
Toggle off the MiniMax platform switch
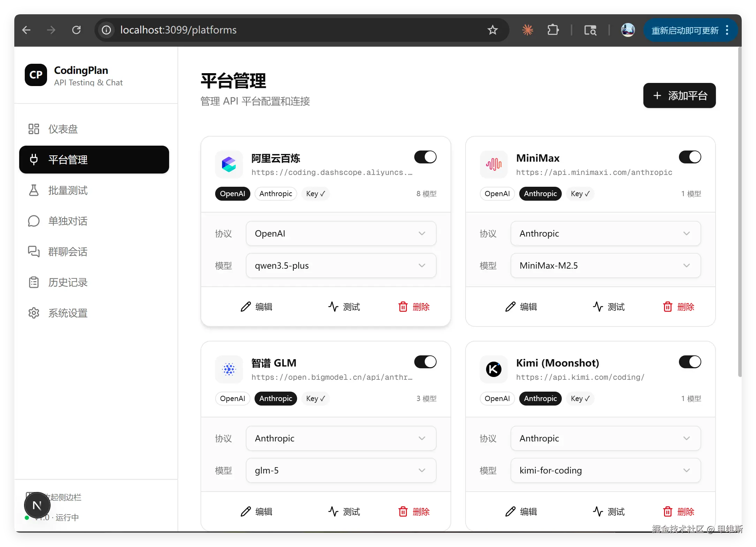tap(690, 157)
